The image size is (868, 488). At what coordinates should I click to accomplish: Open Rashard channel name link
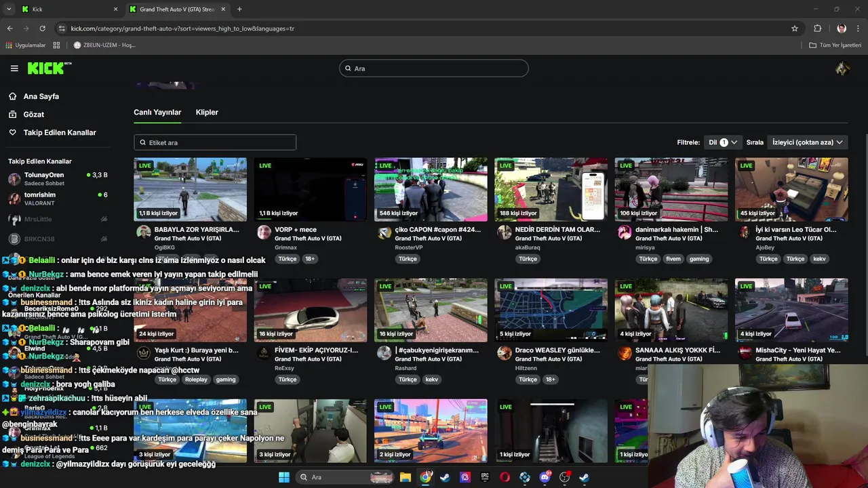click(406, 368)
